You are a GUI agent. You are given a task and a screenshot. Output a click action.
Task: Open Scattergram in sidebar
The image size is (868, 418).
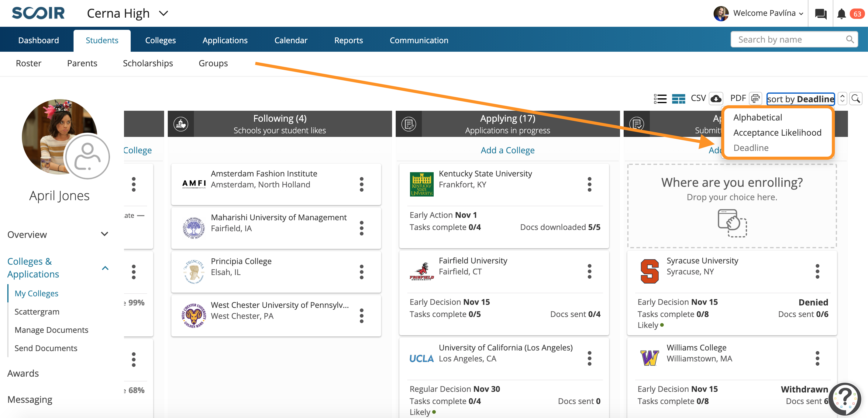point(37,312)
